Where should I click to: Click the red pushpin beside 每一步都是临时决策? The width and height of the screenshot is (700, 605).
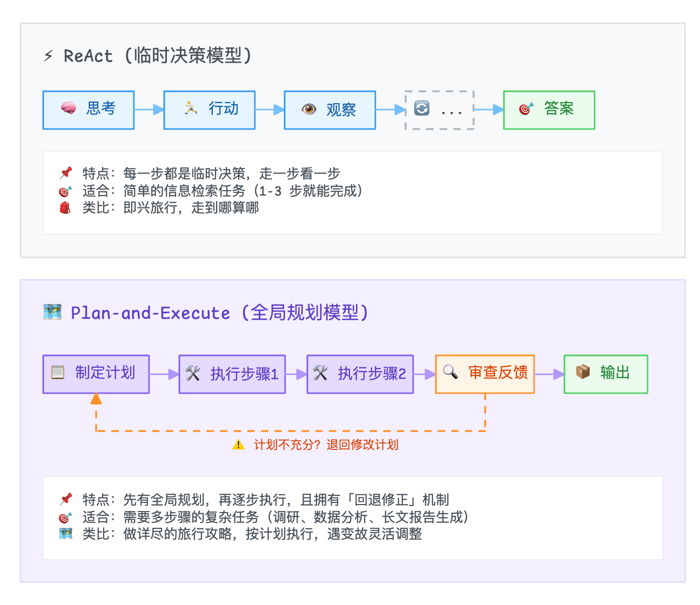66,173
